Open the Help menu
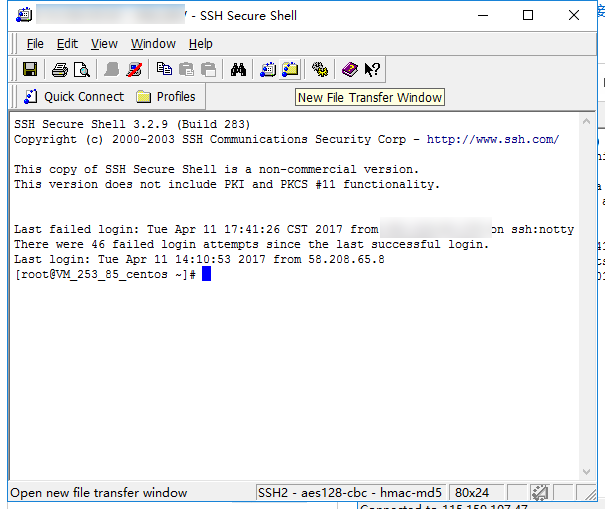605x509 pixels. pyautogui.click(x=201, y=44)
